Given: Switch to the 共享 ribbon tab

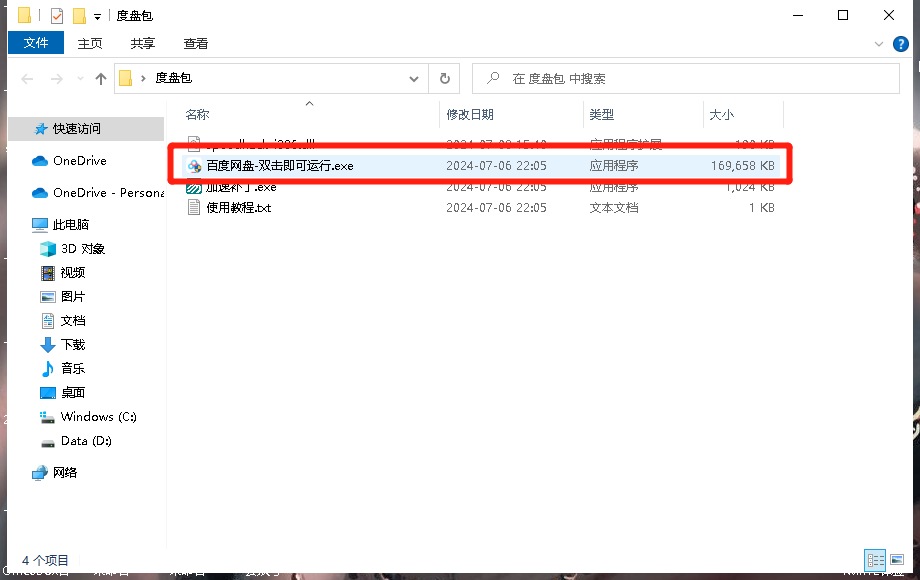Looking at the screenshot, I should pyautogui.click(x=143, y=43).
